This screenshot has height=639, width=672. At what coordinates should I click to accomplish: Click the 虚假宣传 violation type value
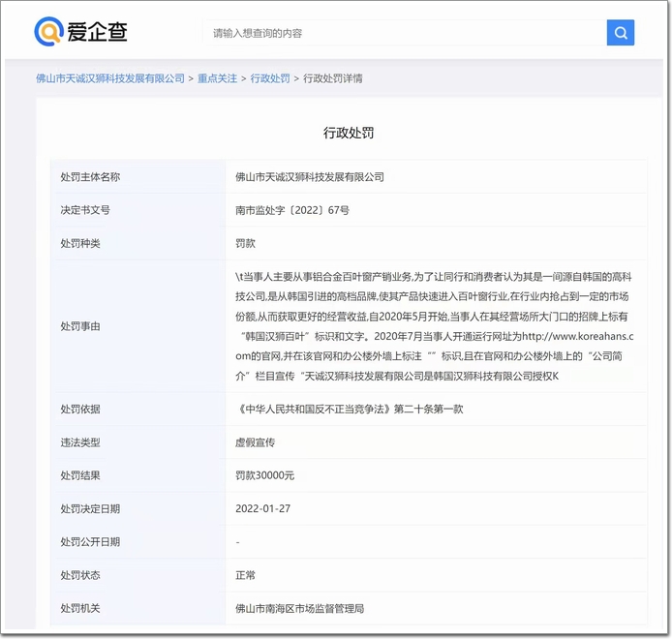(x=258, y=442)
